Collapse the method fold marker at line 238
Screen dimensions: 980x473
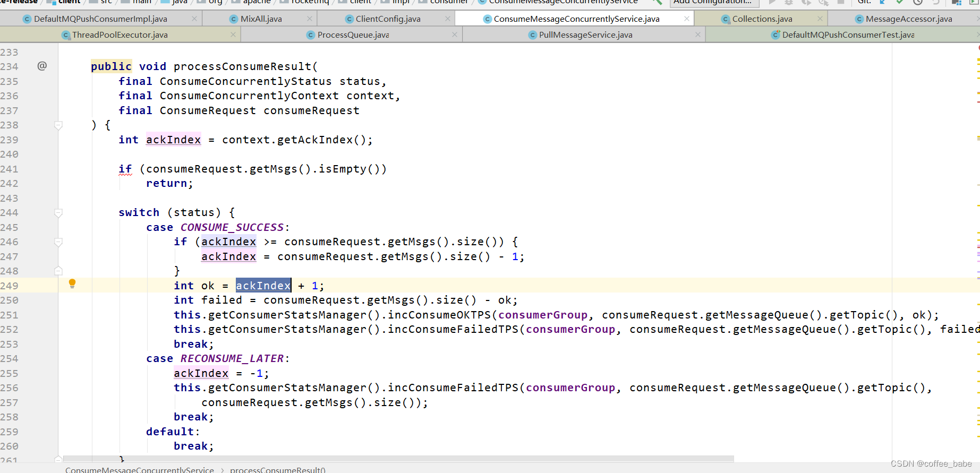point(58,125)
